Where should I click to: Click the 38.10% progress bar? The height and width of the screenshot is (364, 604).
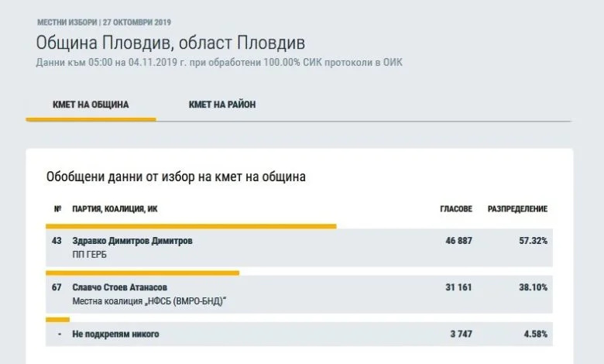(142, 273)
